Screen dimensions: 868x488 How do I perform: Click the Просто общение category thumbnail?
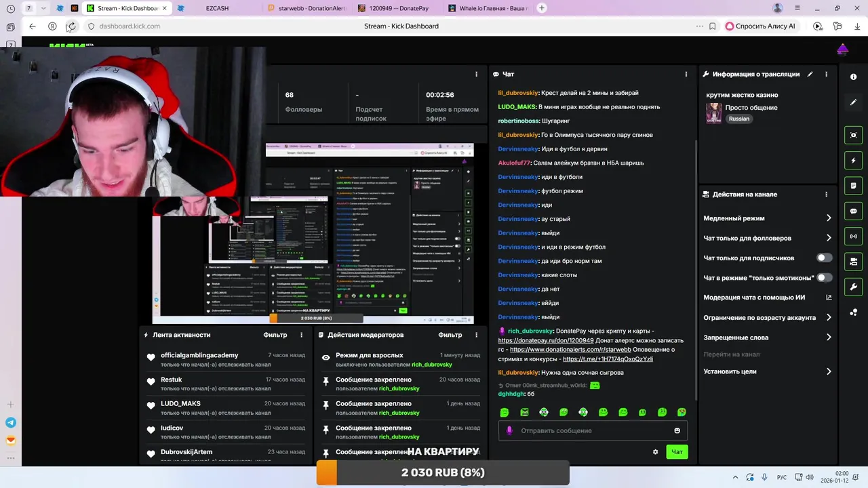(x=713, y=113)
